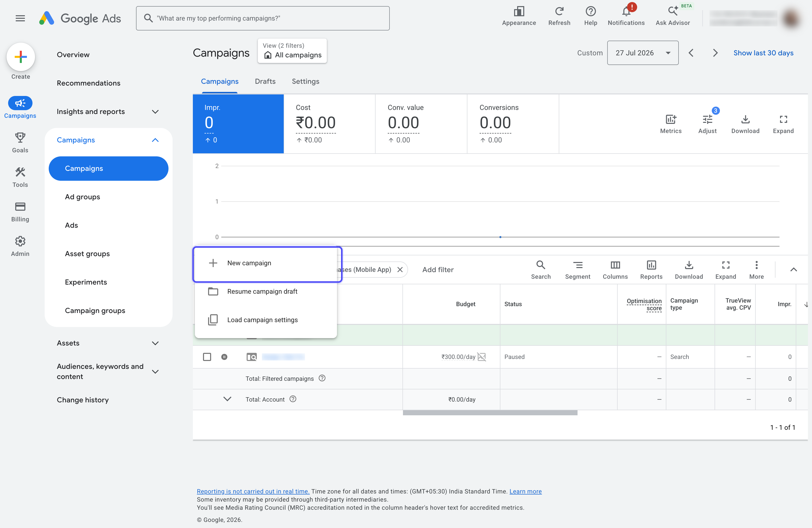Image resolution: width=812 pixels, height=528 pixels.
Task: Open the hamburger main menu
Action: tap(20, 18)
